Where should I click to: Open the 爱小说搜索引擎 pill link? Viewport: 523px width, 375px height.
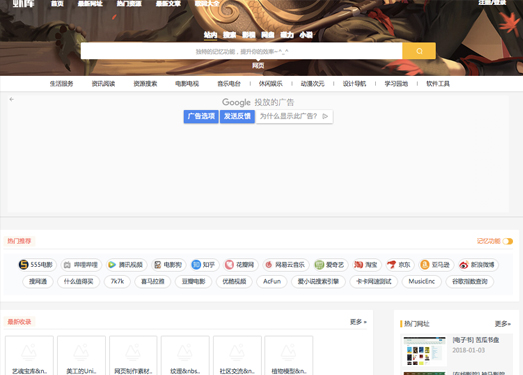[318, 281]
